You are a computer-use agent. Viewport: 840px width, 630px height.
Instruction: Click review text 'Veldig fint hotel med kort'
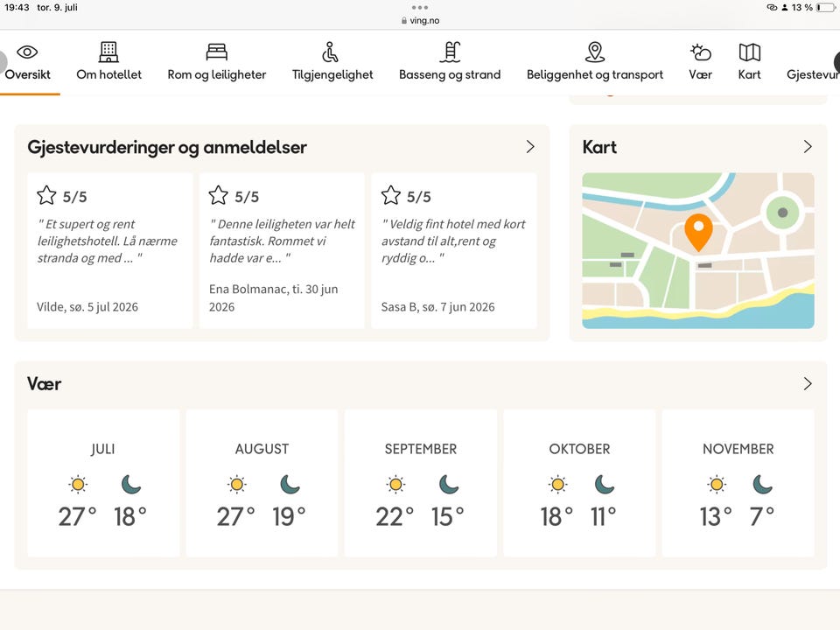click(x=453, y=241)
